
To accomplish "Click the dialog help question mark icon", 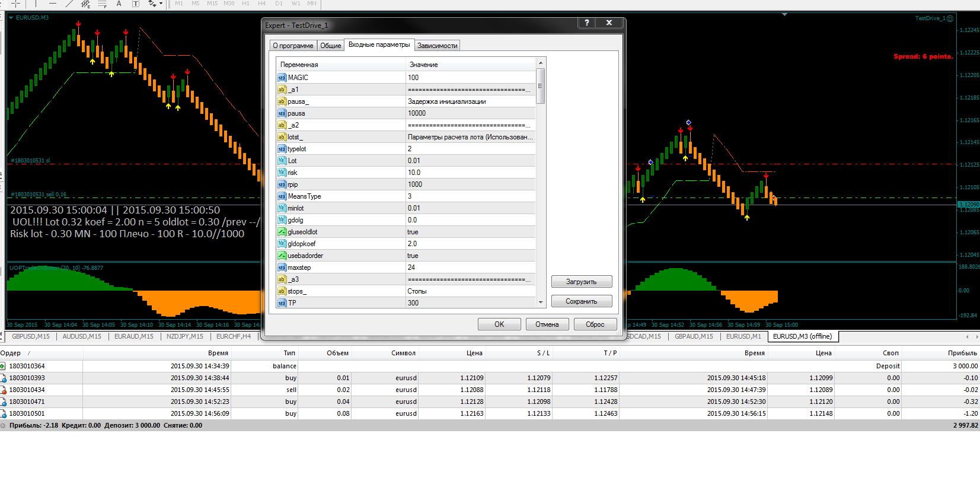I will [x=586, y=23].
